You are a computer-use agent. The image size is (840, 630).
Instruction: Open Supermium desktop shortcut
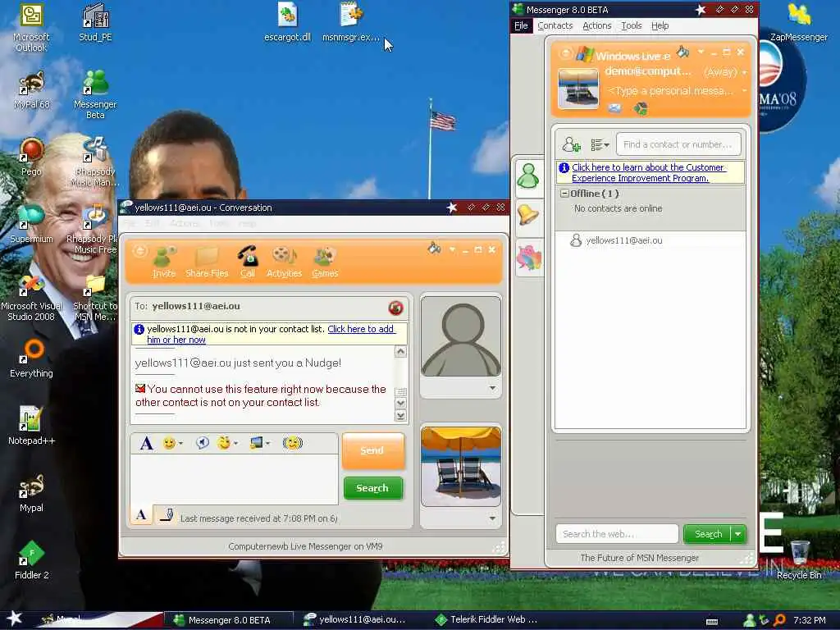click(31, 224)
